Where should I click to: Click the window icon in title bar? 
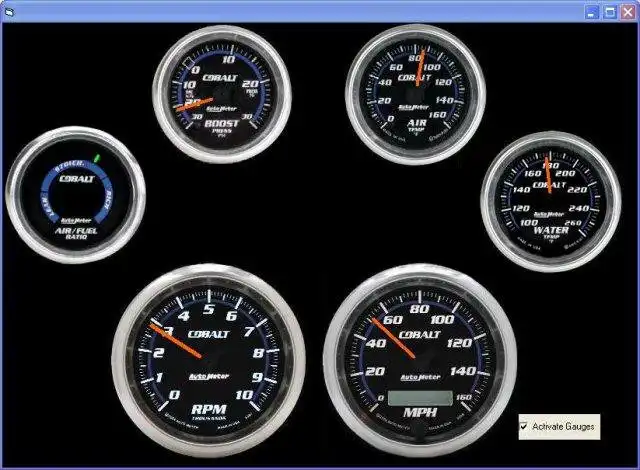click(9, 12)
